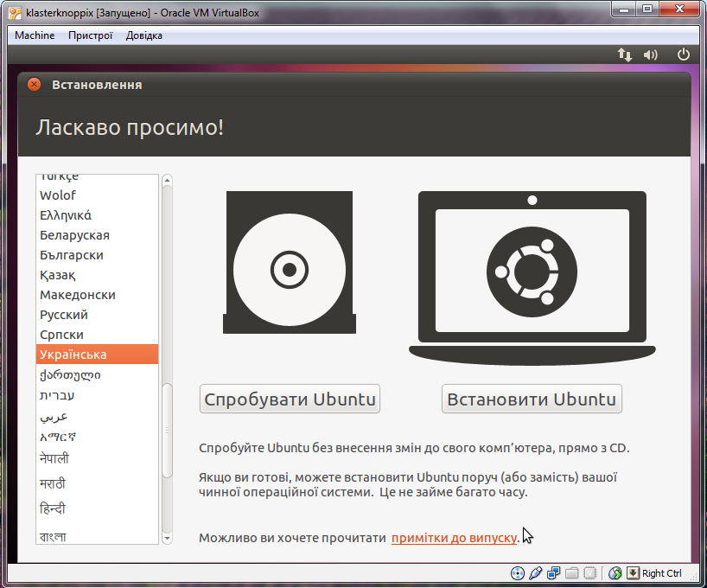Viewport: 707px width, 588px height.
Task: Click VirtualBox network adapter status icon
Action: 553,573
